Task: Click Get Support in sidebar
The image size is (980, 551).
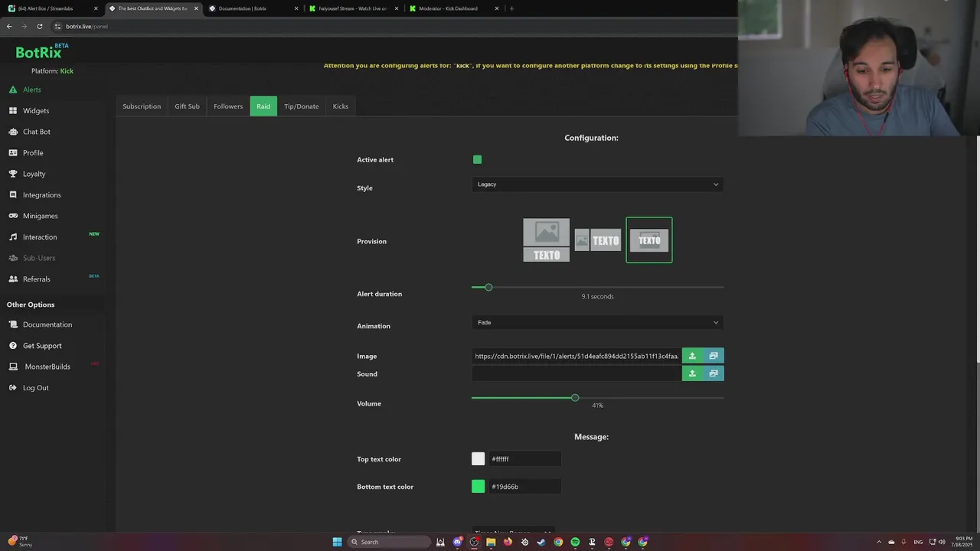Action: point(42,346)
